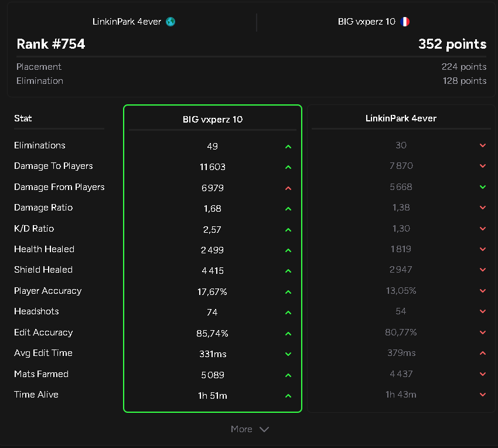Click the Mats Farmed label
Viewport: 498px width, 448px height.
(41, 374)
